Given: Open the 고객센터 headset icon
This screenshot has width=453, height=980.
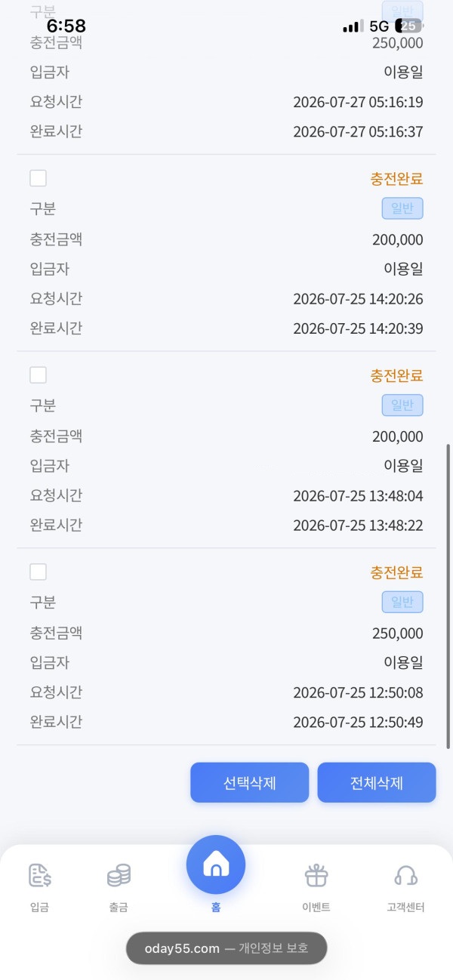Looking at the screenshot, I should [406, 876].
